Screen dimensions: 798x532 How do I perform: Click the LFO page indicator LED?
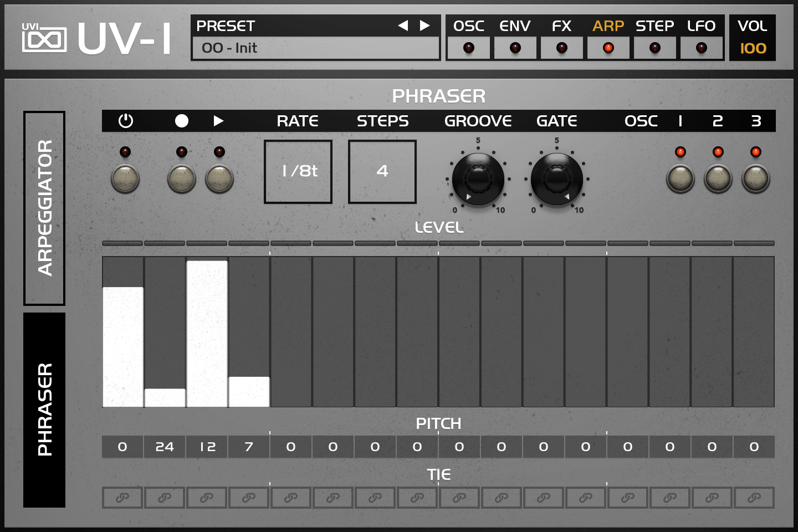click(x=702, y=48)
